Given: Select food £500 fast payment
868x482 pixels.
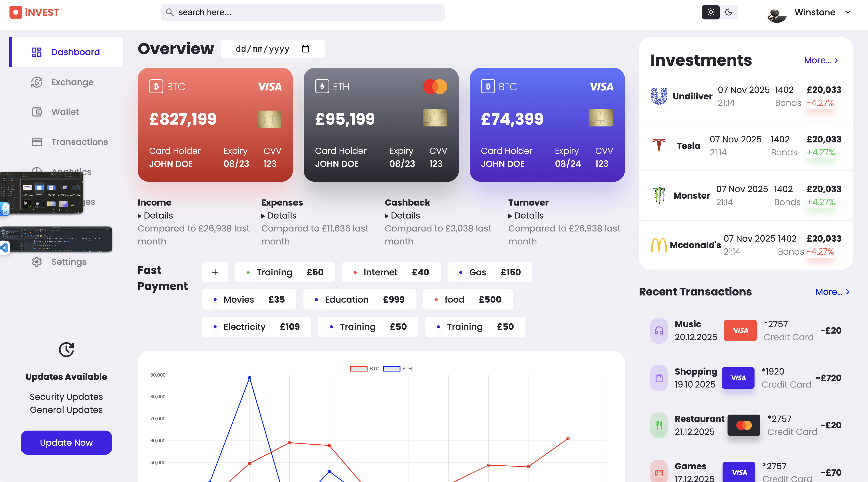Looking at the screenshot, I should [468, 299].
